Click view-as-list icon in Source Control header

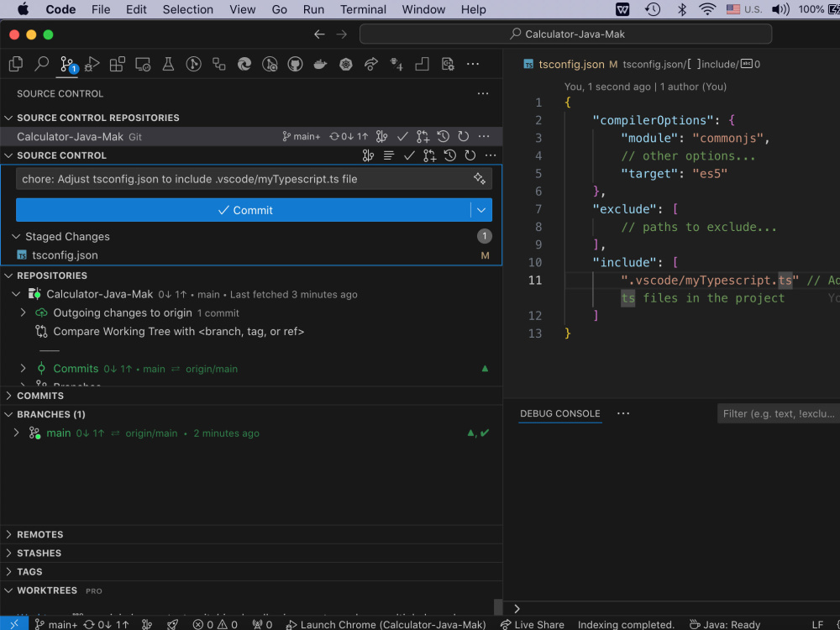click(388, 155)
